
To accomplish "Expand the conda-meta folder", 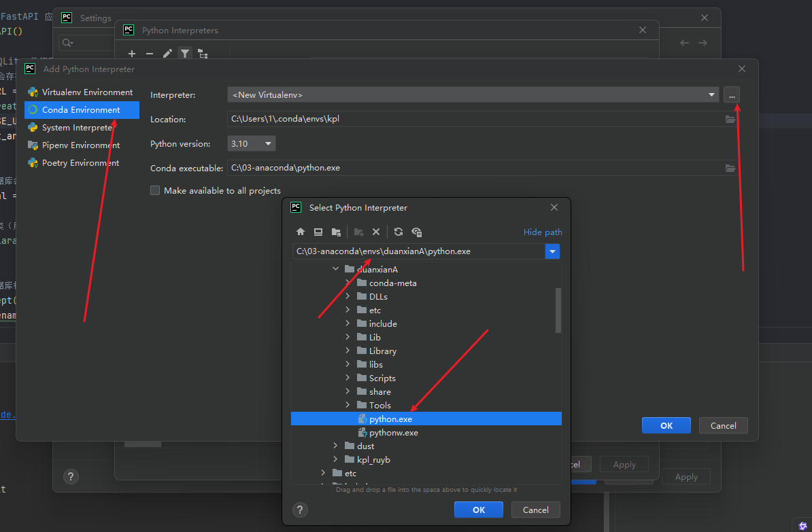I will tap(348, 283).
